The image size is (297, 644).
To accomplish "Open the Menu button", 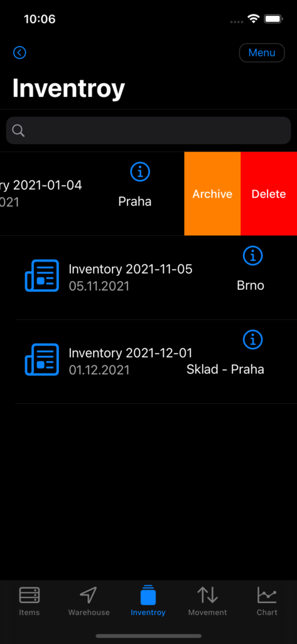I will [262, 53].
